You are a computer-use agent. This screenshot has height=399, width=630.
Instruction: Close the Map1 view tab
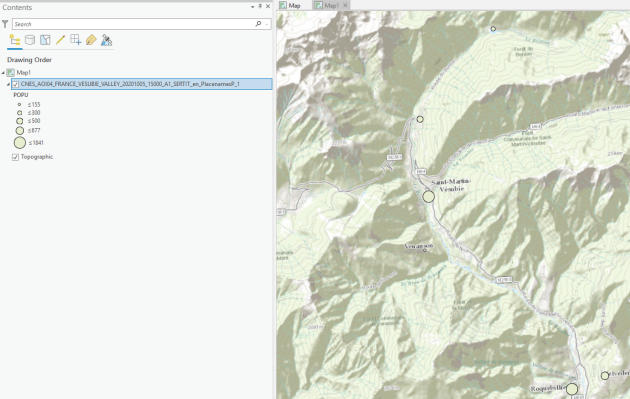[x=345, y=5]
